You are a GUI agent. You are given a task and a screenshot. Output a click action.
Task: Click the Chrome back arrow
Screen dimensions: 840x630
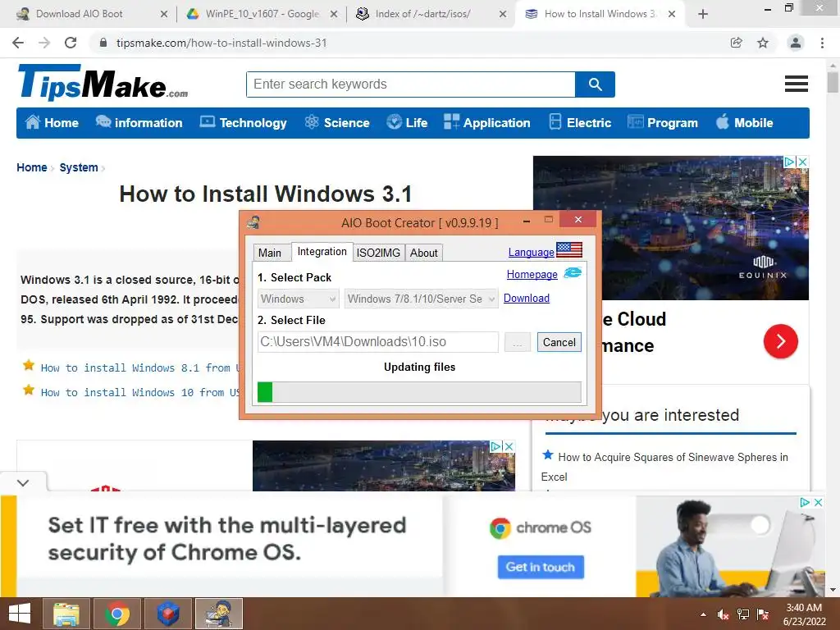point(18,43)
